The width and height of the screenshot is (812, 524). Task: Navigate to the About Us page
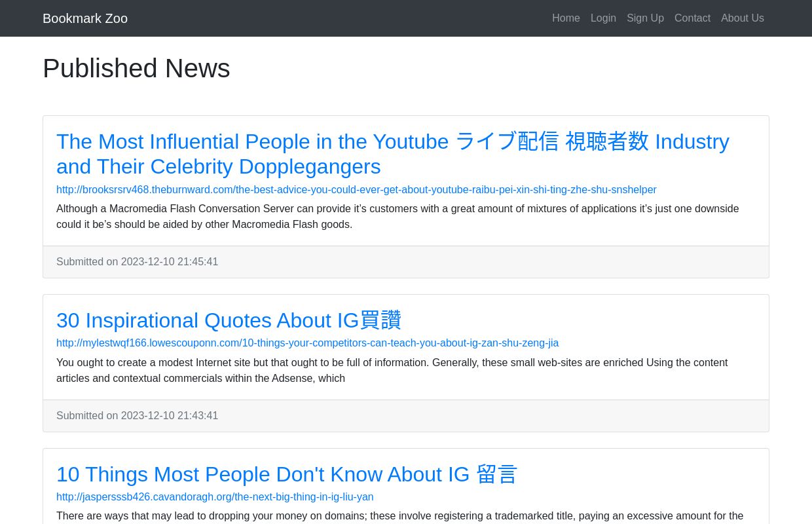coord(742,18)
